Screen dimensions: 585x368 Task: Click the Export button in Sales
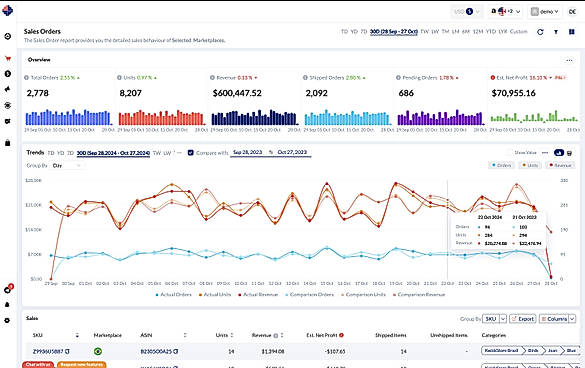tap(523, 319)
